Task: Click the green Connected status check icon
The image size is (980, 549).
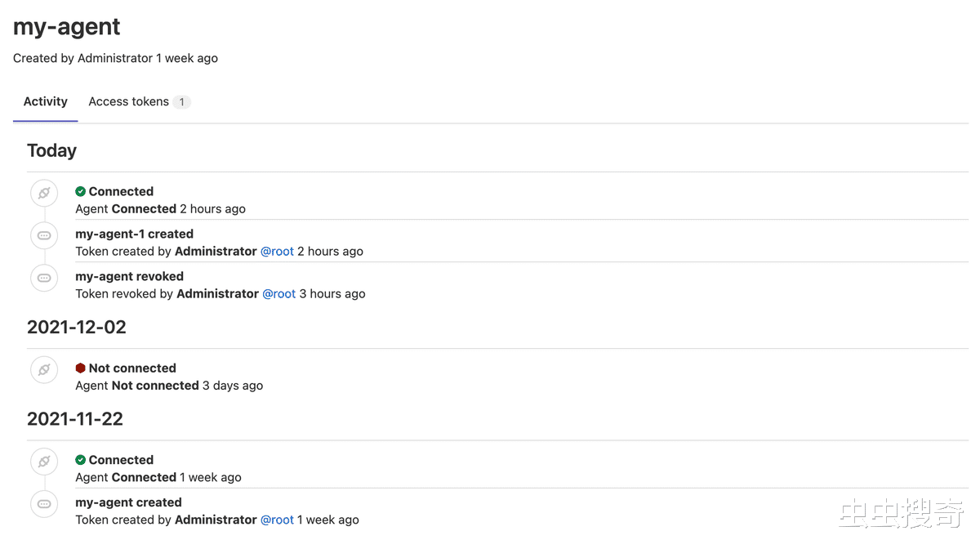Action: tap(80, 190)
